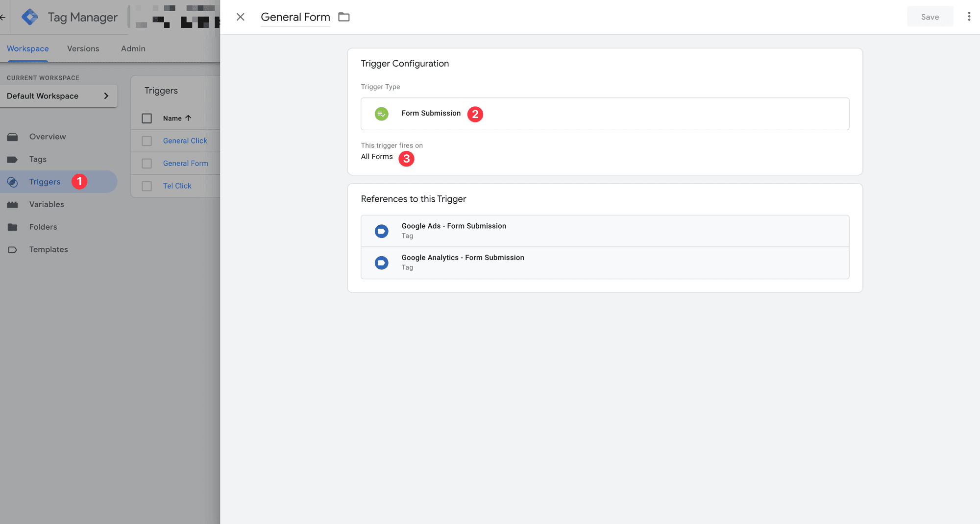Image resolution: width=980 pixels, height=524 pixels.
Task: Open the Tel Click trigger link
Action: tap(177, 186)
